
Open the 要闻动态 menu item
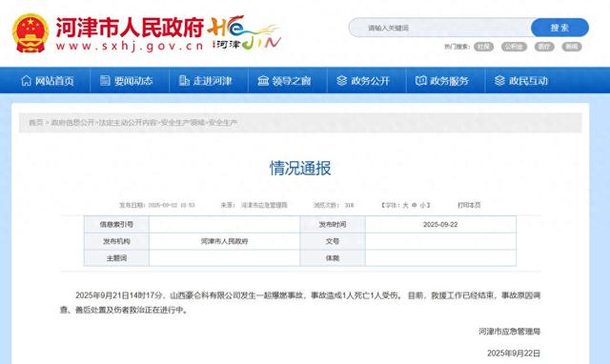(x=133, y=81)
